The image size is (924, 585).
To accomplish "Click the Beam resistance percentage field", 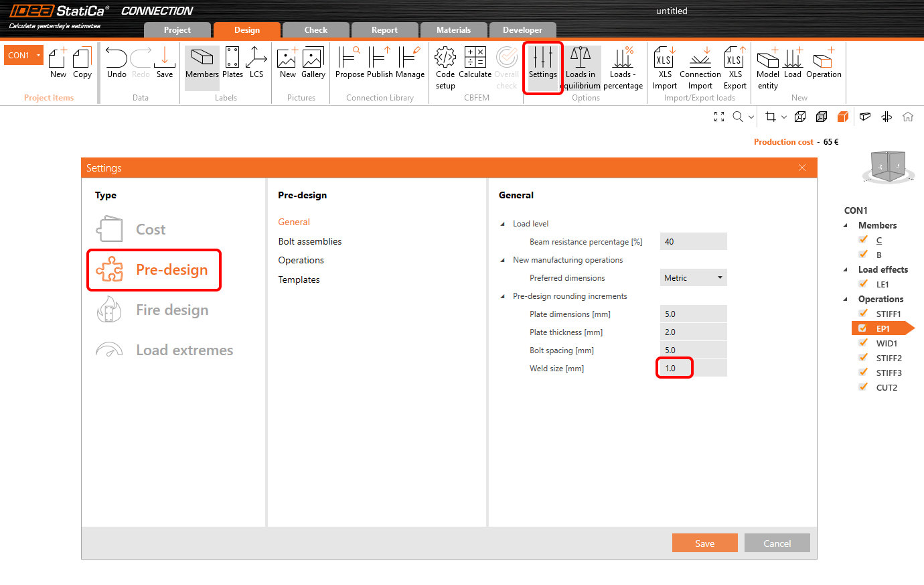I will click(x=693, y=241).
